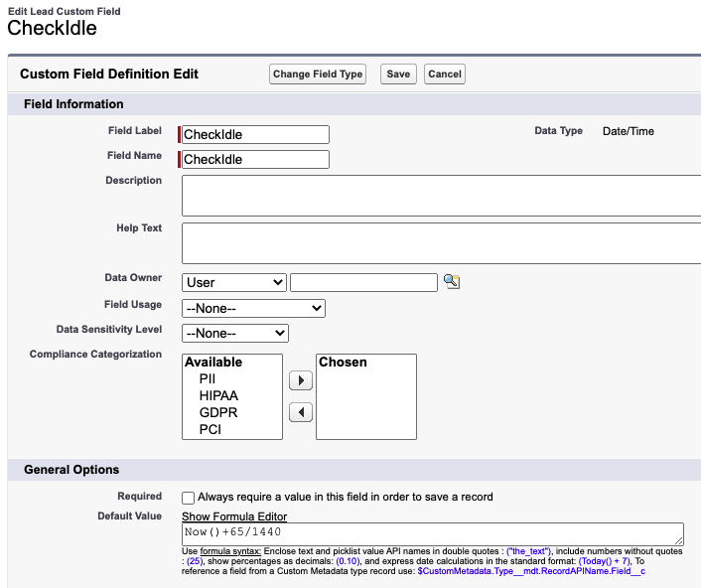Open the Show Formula Editor link
This screenshot has height=588, width=701.
234,516
